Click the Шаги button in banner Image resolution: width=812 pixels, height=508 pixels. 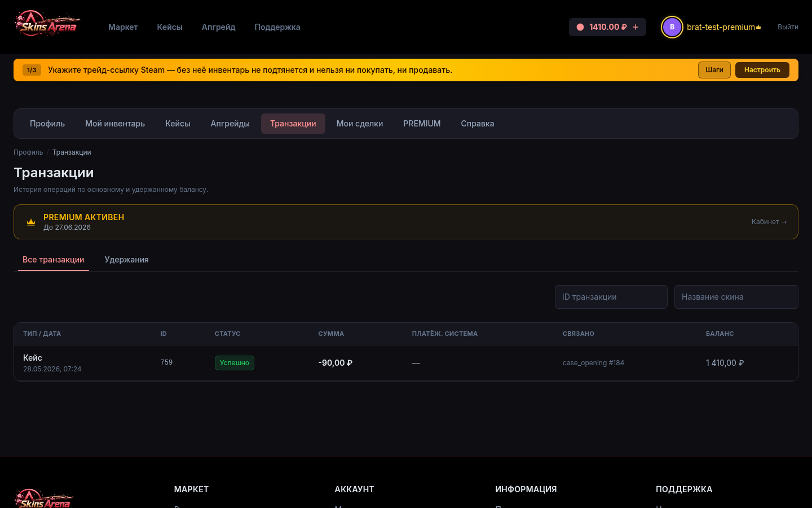coord(714,70)
